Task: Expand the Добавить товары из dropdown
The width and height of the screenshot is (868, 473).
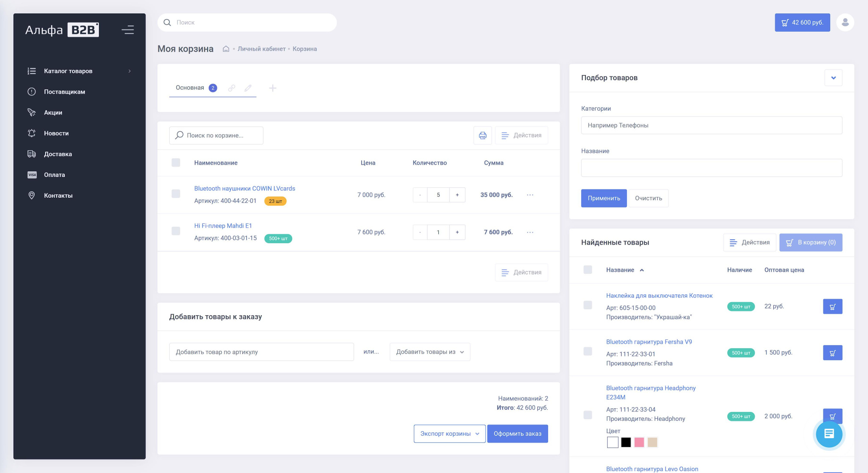Action: (x=430, y=352)
